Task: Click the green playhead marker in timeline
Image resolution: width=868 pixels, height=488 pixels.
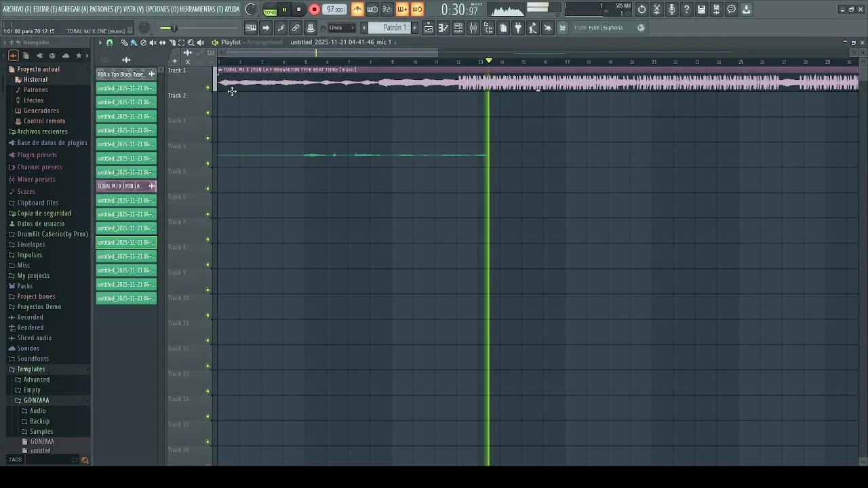Action: (489, 61)
